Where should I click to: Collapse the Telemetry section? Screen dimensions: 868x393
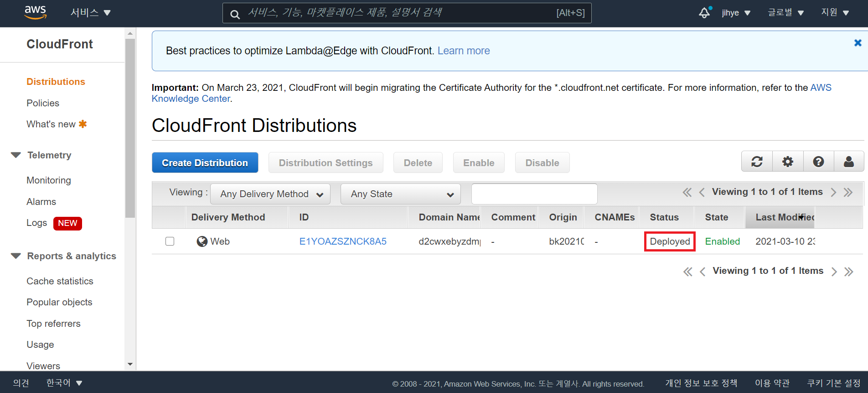click(x=16, y=155)
